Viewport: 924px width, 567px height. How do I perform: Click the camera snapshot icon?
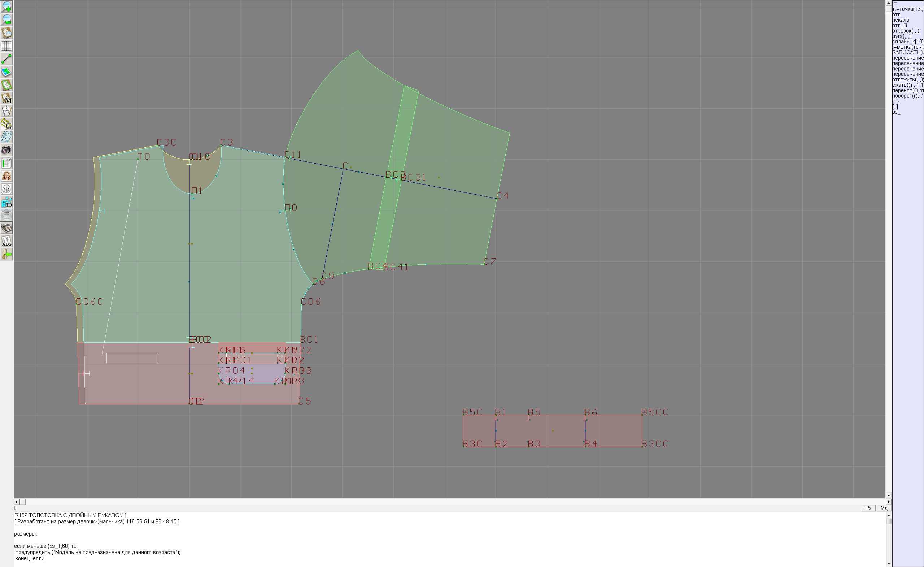[x=6, y=150]
